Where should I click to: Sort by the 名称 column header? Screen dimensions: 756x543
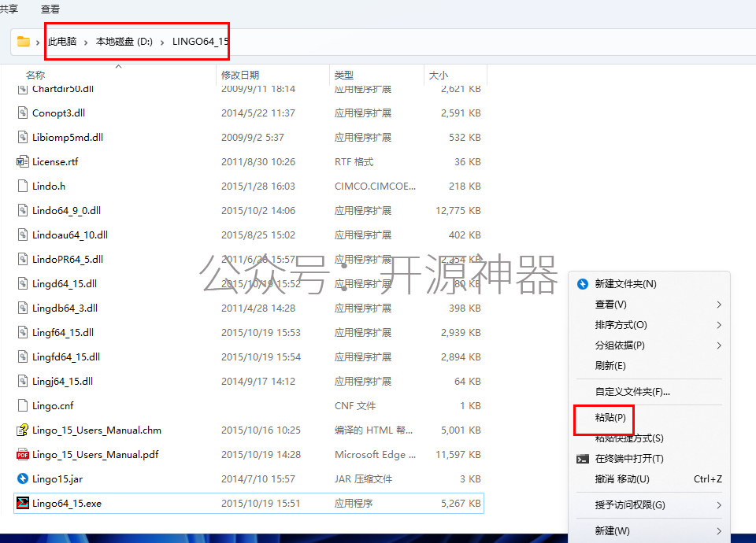pyautogui.click(x=35, y=76)
